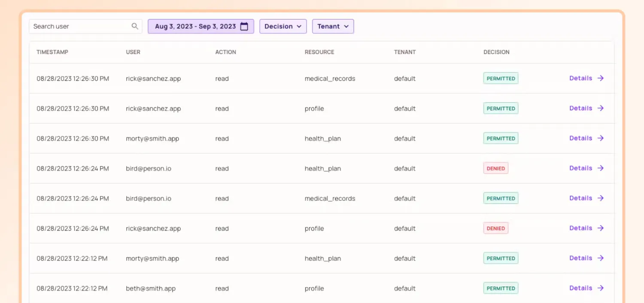Open Details for rick@sanchez.app permitted profile row
644x303 pixels.
coord(586,108)
